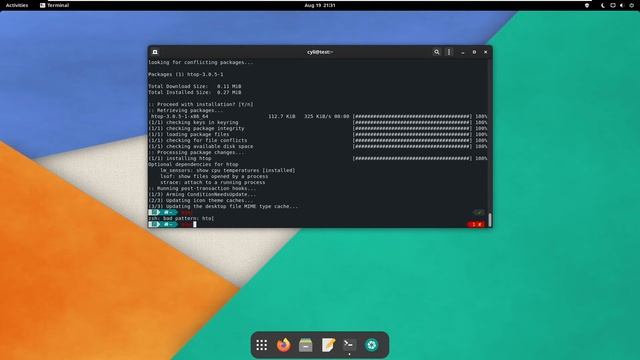The height and width of the screenshot is (360, 640).
Task: Open the volume indicator
Action: pyautogui.click(x=622, y=5)
